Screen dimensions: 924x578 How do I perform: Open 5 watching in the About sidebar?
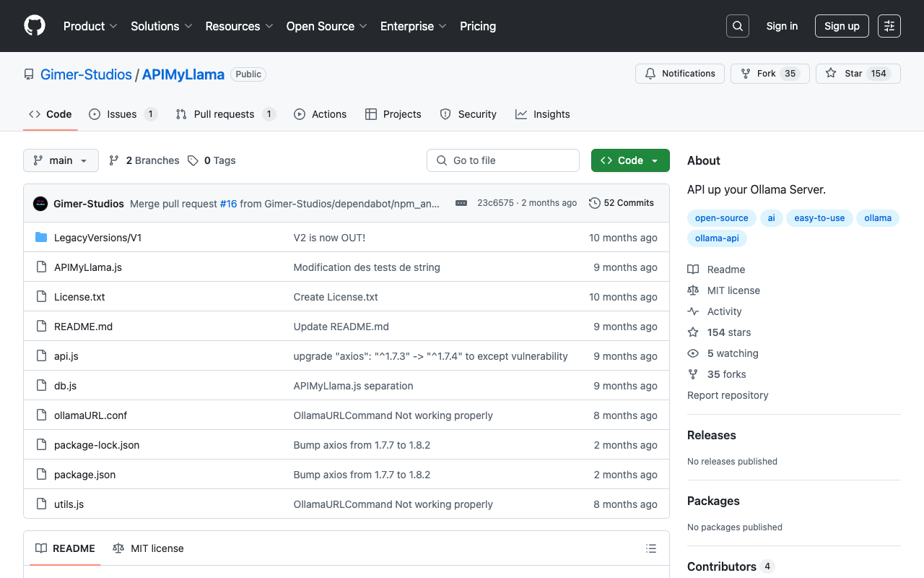pyautogui.click(x=723, y=353)
